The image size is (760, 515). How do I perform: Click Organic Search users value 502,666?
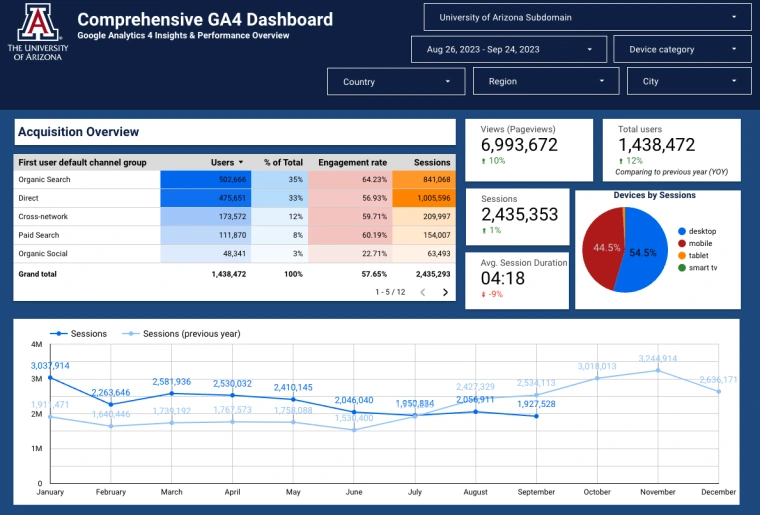pos(232,179)
